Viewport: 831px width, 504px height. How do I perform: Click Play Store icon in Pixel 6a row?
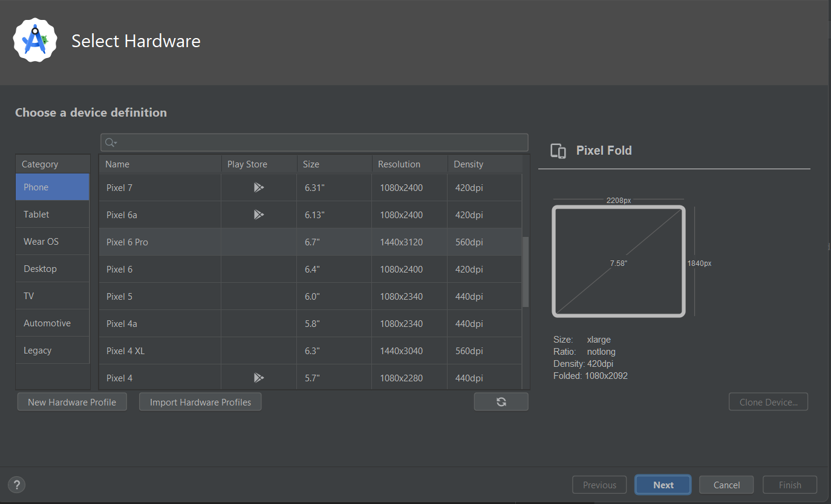tap(259, 215)
